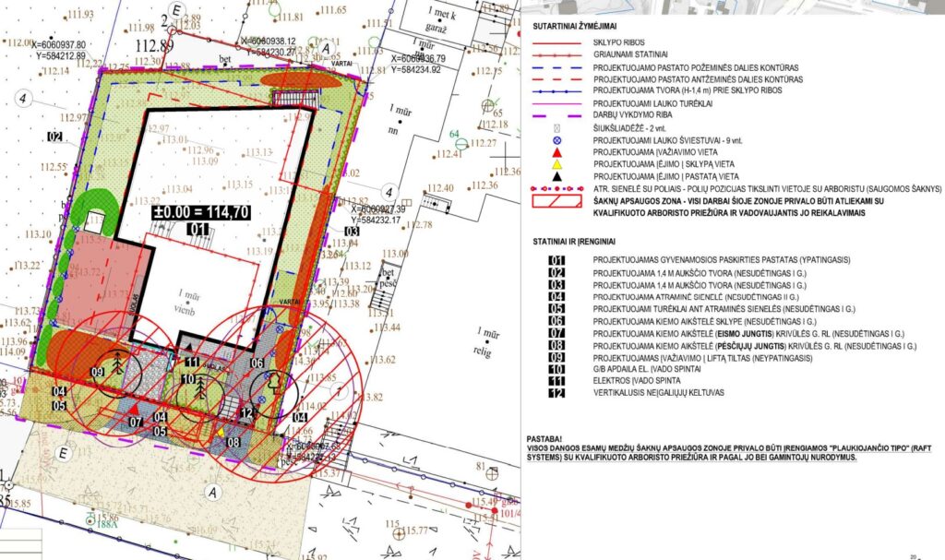Select the šiukšliadėžė trash bin legend icon
Screen dimensions: 945x560
556,127
